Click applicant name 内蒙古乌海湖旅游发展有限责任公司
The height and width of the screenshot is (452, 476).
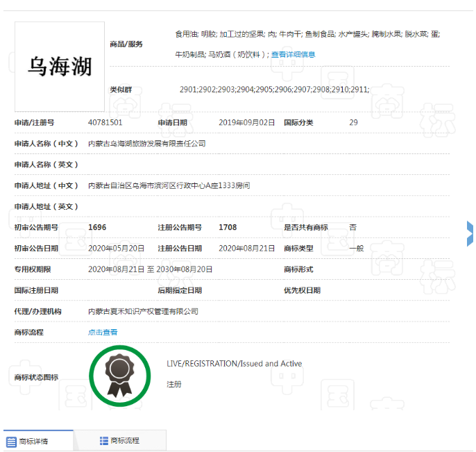point(146,143)
